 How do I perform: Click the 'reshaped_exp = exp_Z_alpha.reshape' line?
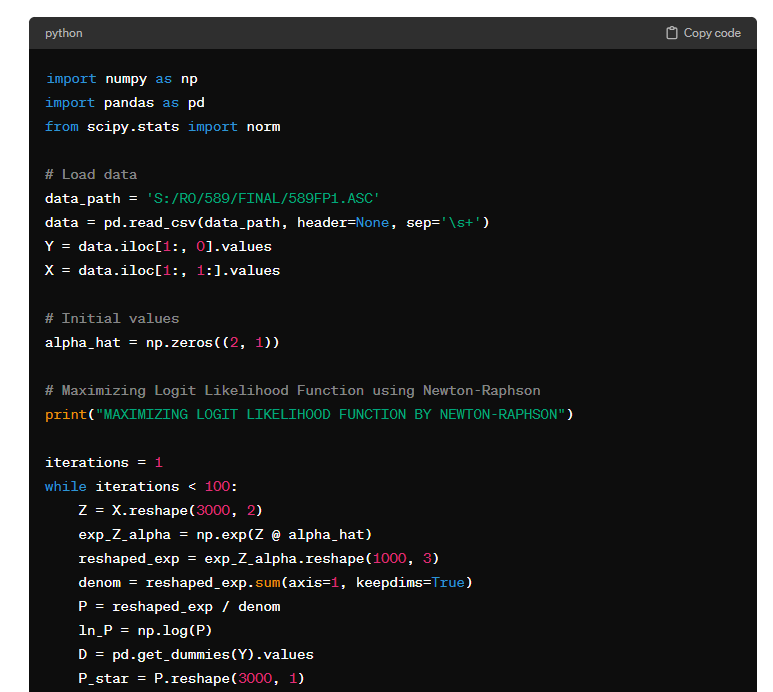click(x=258, y=558)
